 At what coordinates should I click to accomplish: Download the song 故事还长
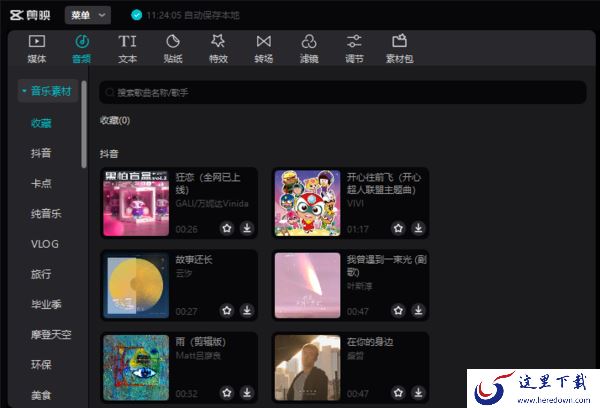[247, 310]
